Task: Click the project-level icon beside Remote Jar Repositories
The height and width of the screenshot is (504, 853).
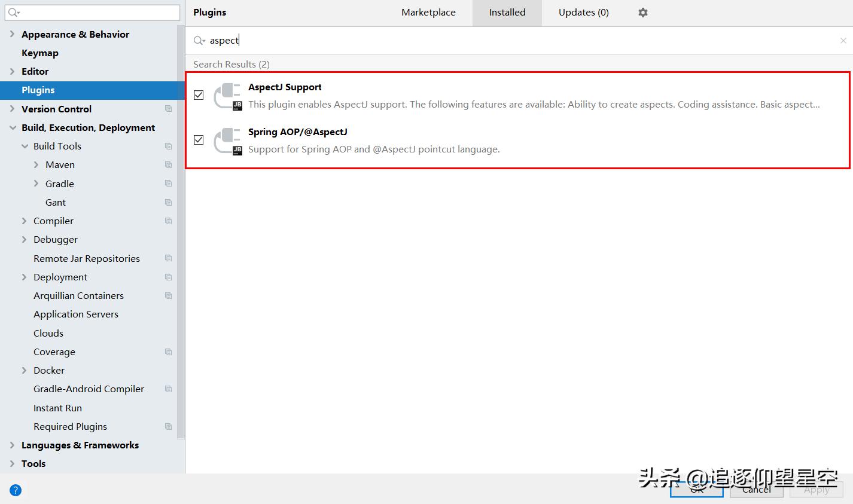Action: tap(168, 258)
